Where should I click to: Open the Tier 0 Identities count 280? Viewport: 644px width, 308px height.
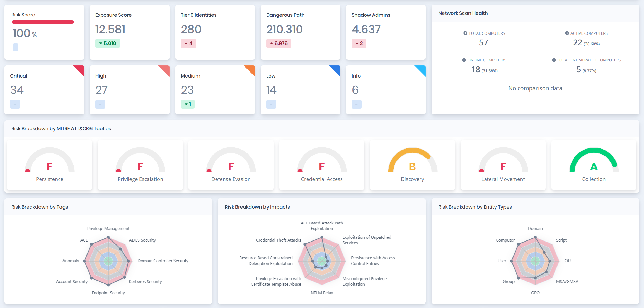click(x=191, y=29)
